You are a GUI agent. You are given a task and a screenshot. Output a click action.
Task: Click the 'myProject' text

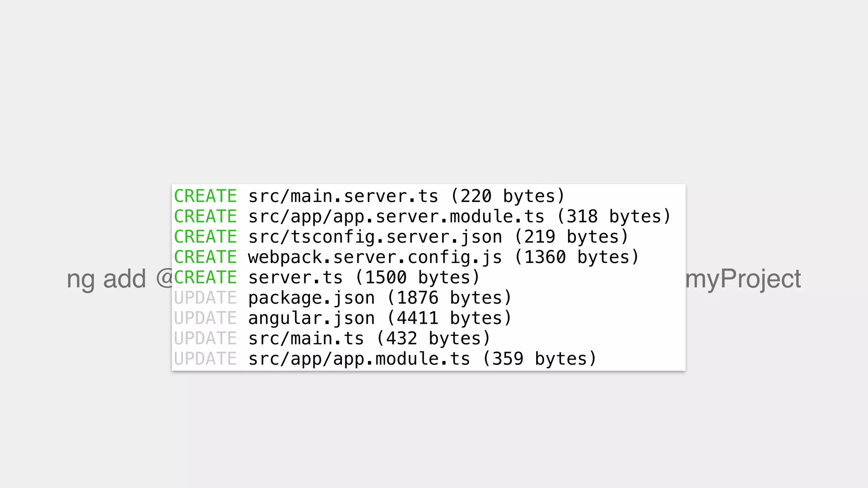(743, 280)
